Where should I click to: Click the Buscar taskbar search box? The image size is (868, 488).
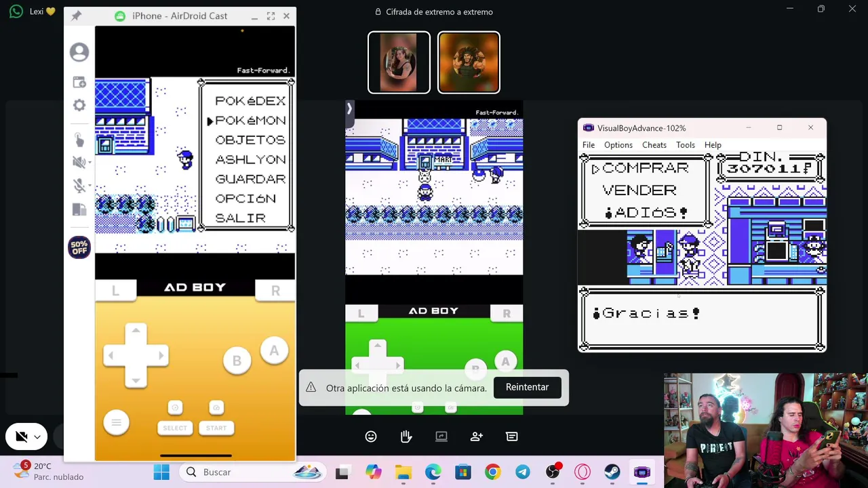coord(254,472)
